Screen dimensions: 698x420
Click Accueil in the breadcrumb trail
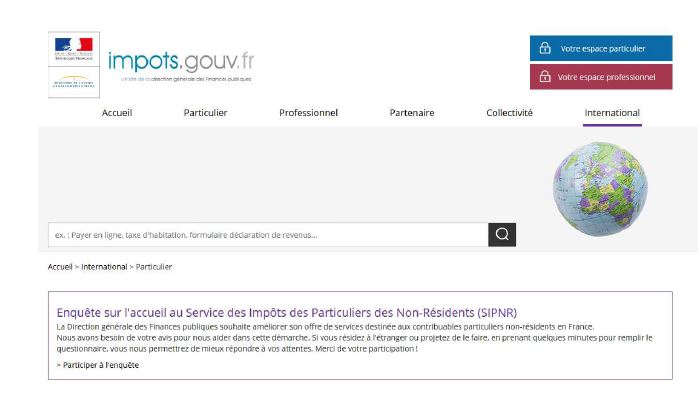[x=60, y=267]
